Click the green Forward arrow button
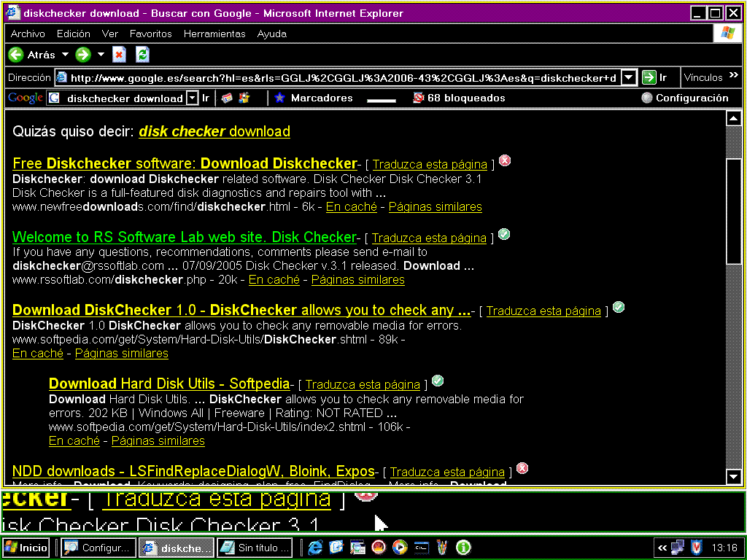The height and width of the screenshot is (560, 747). pyautogui.click(x=83, y=55)
